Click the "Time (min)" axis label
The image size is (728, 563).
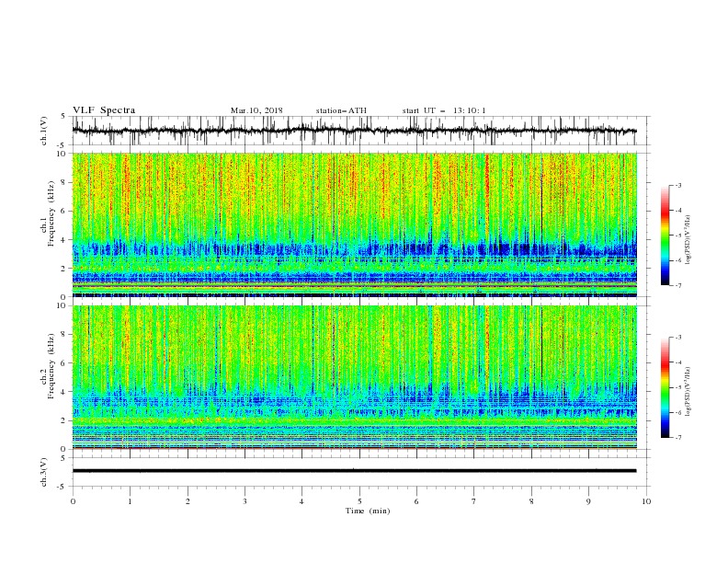[x=368, y=511]
